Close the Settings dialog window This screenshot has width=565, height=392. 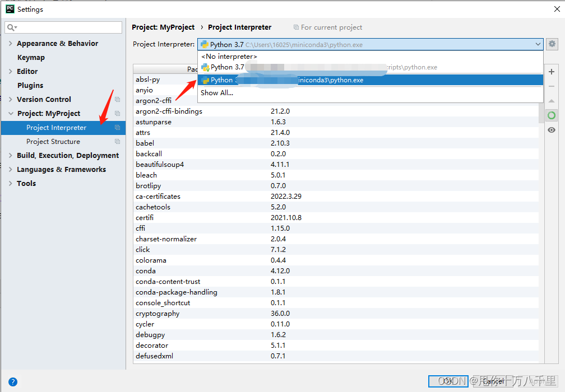coord(557,9)
